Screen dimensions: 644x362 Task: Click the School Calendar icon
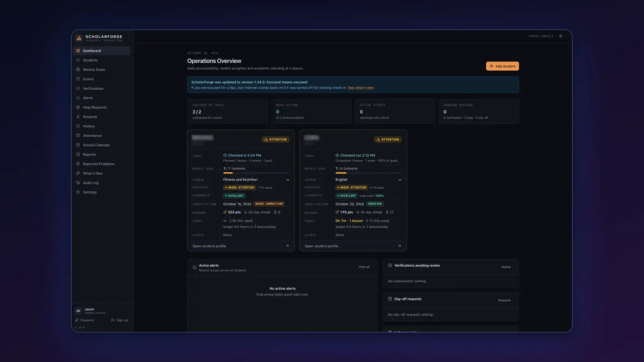tap(78, 145)
